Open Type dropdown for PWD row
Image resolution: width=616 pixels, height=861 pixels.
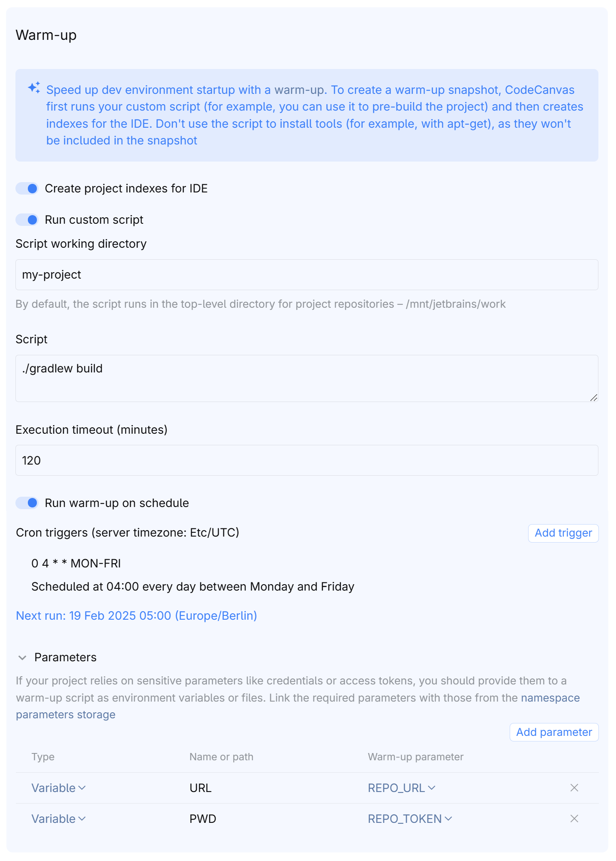point(59,819)
